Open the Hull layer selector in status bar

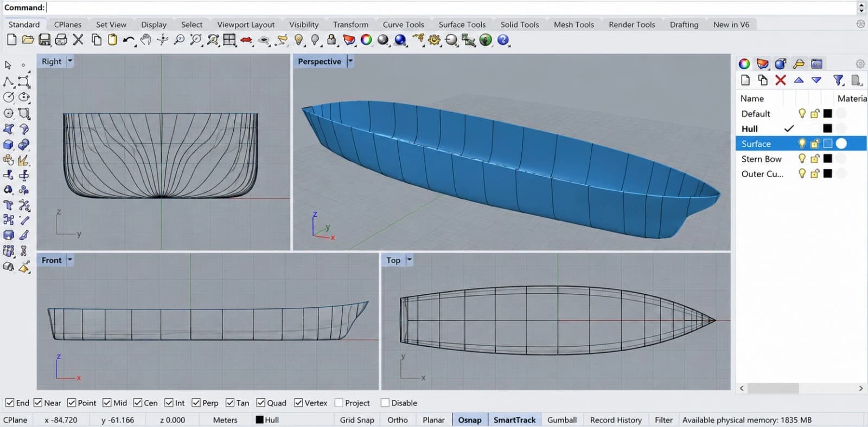pyautogui.click(x=267, y=420)
